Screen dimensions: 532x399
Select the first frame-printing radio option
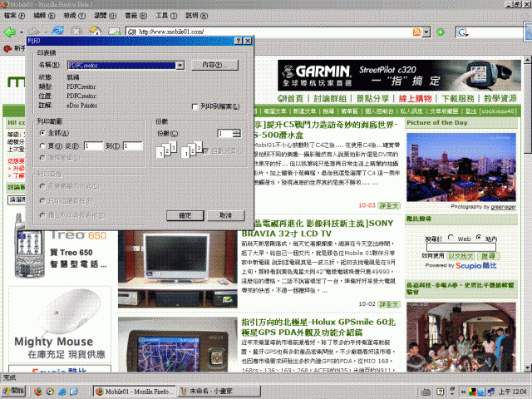point(42,186)
